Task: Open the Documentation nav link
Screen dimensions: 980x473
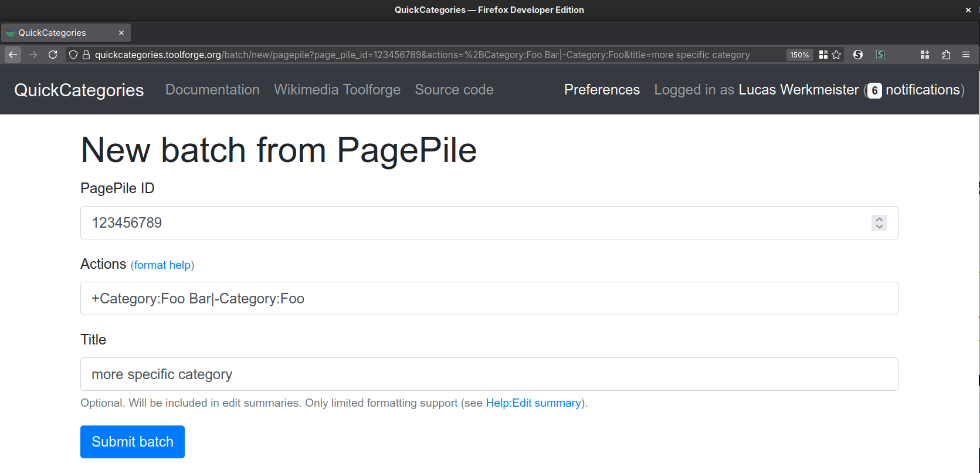Action: click(212, 90)
